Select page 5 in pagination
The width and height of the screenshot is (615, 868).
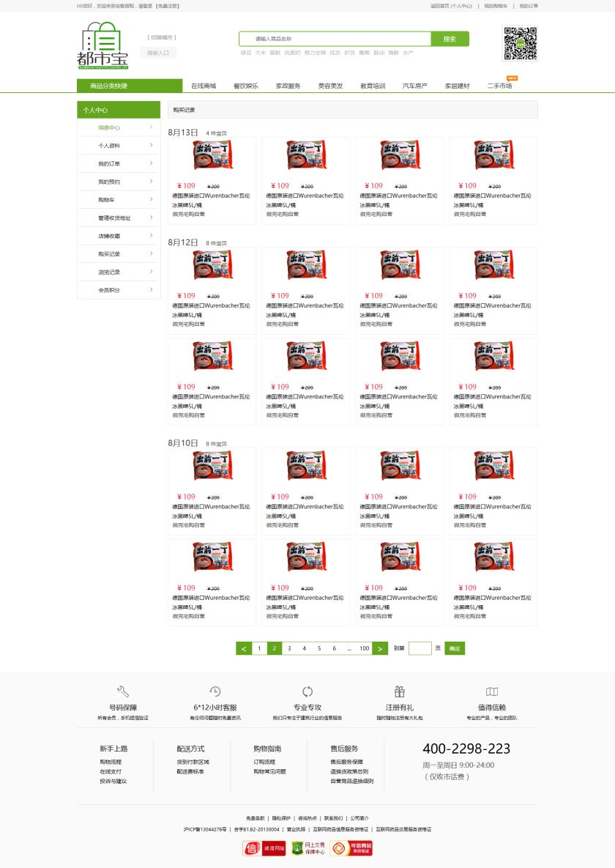point(318,648)
